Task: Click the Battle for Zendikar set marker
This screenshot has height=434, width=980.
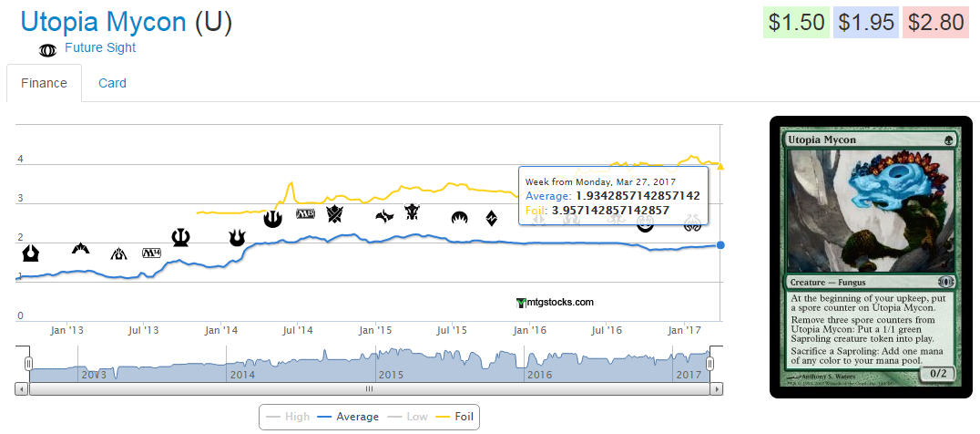Action: [x=492, y=218]
